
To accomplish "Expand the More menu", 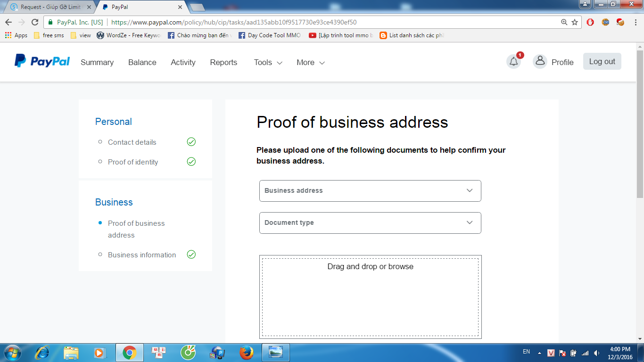I will [311, 62].
